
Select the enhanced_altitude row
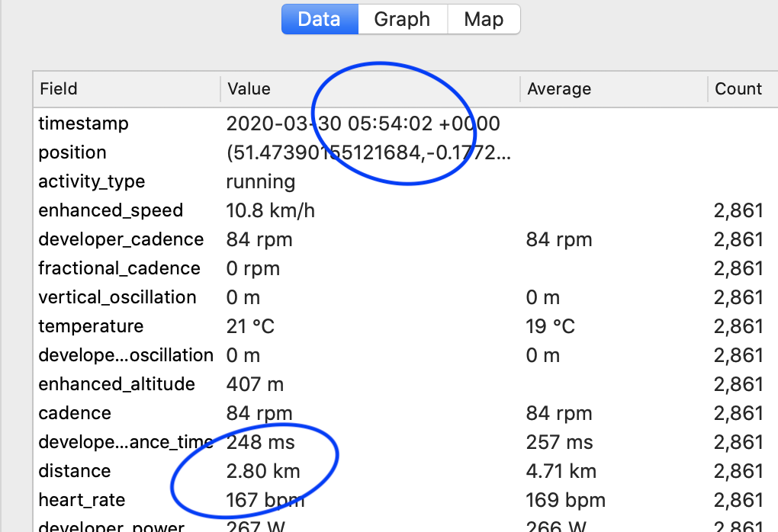117,384
